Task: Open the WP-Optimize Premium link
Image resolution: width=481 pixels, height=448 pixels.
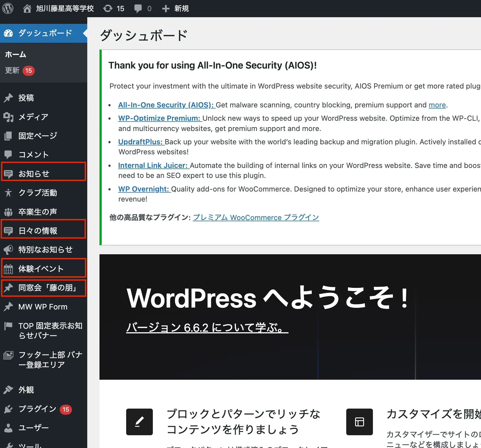Action: pyautogui.click(x=160, y=118)
